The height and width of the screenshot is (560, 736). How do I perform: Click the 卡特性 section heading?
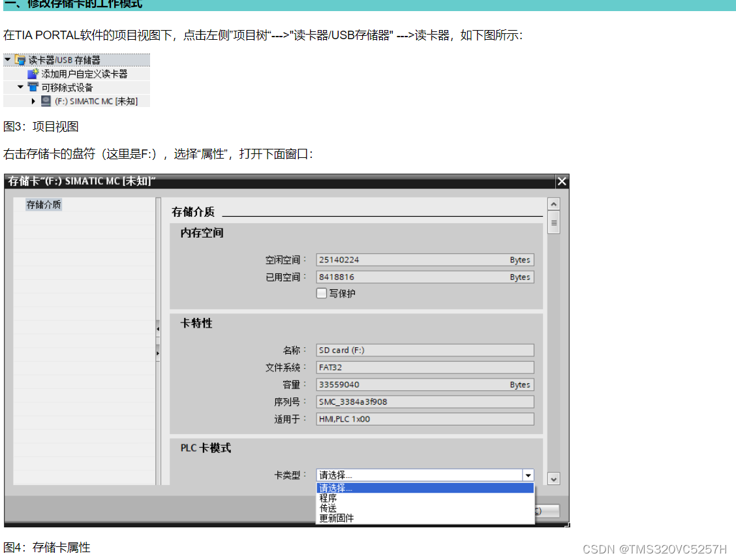tap(196, 323)
